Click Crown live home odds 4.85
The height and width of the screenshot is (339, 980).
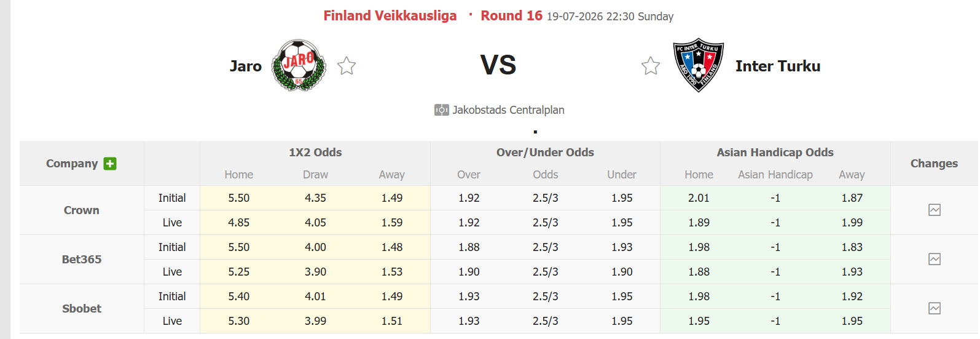point(239,223)
